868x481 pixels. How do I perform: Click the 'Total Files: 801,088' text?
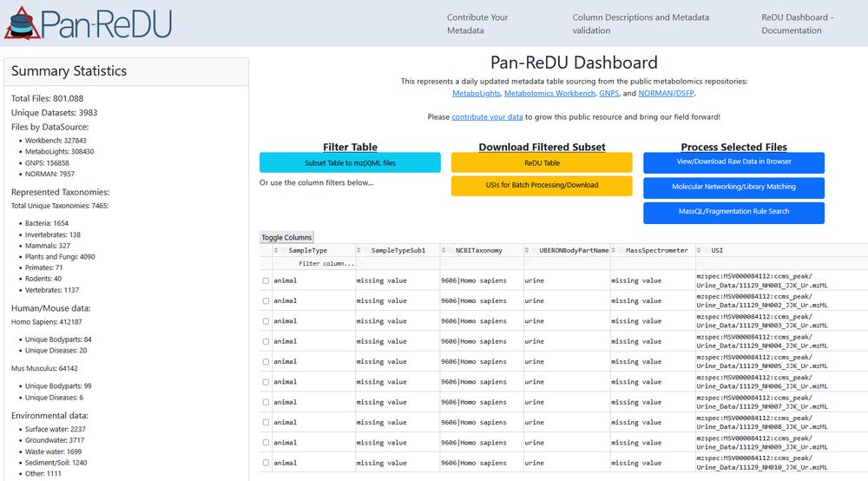coord(48,98)
